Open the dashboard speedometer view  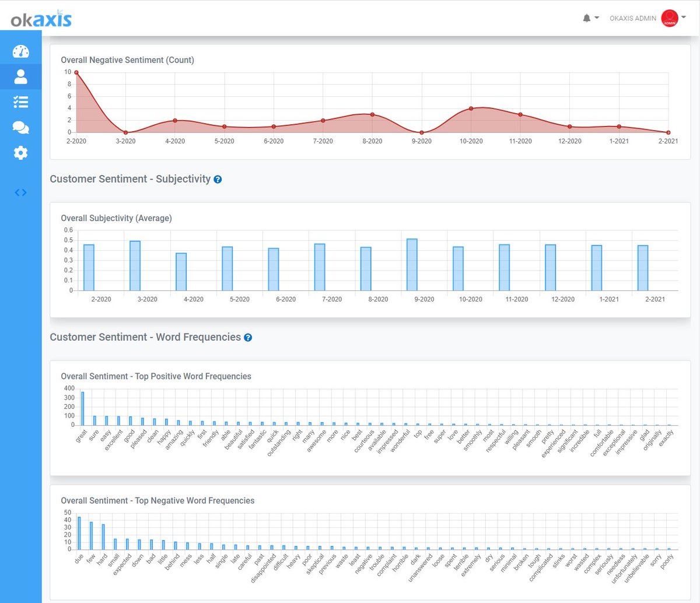click(x=20, y=51)
